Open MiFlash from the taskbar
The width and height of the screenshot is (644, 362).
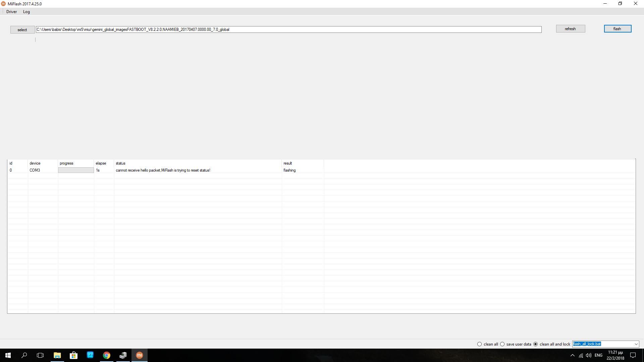click(x=140, y=355)
